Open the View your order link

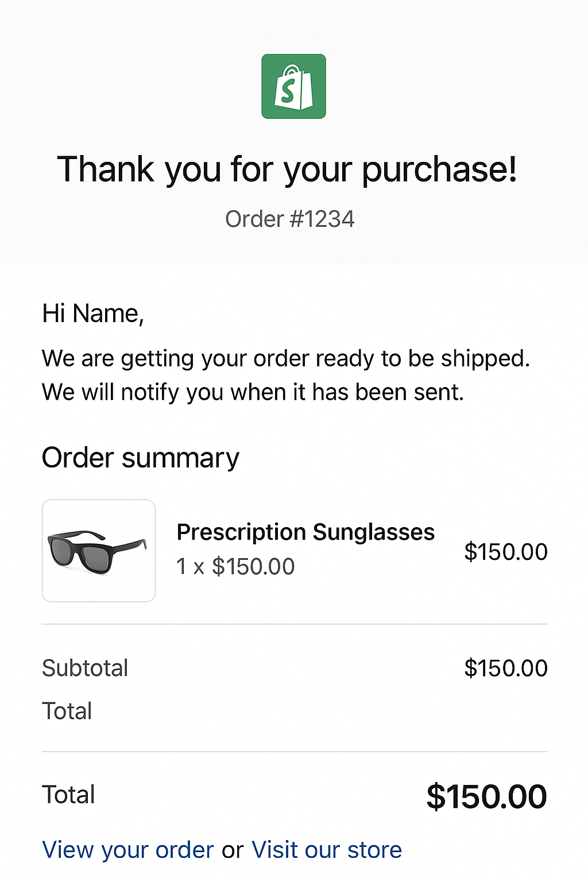tap(128, 850)
